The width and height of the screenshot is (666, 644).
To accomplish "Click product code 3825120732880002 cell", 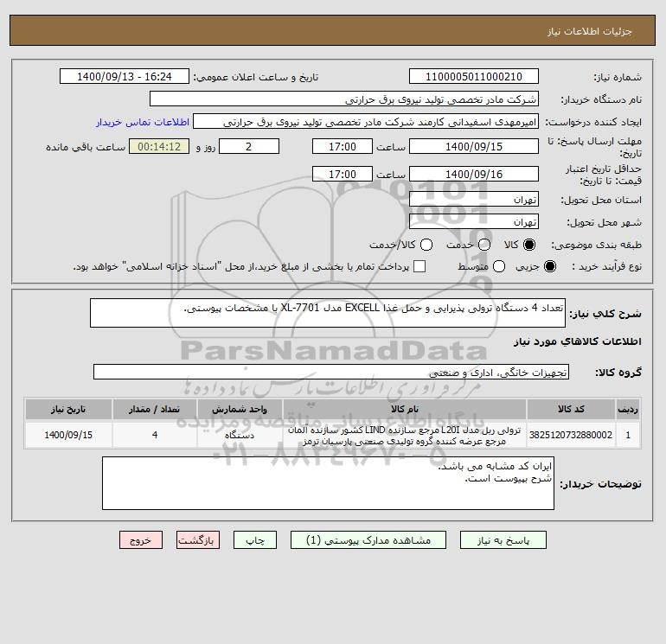I will tap(571, 435).
